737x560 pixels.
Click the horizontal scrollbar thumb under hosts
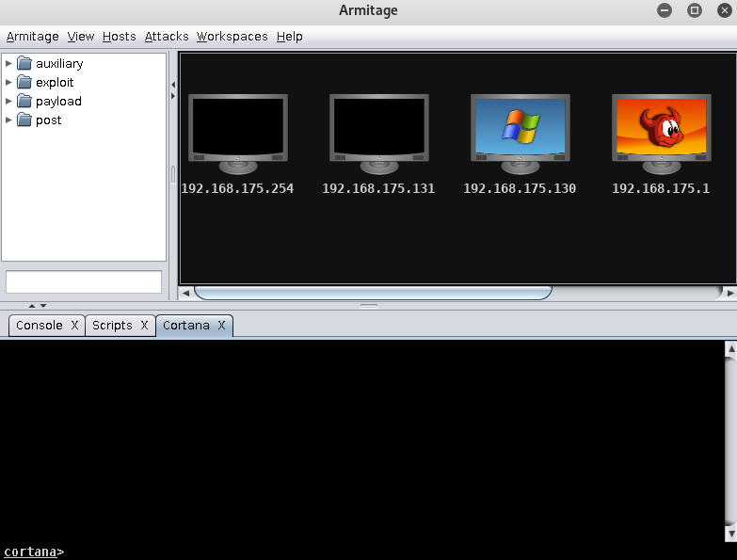[373, 293]
